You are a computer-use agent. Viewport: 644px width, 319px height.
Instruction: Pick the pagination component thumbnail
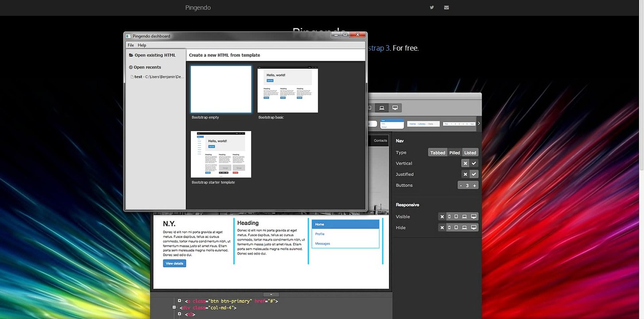coord(459,124)
